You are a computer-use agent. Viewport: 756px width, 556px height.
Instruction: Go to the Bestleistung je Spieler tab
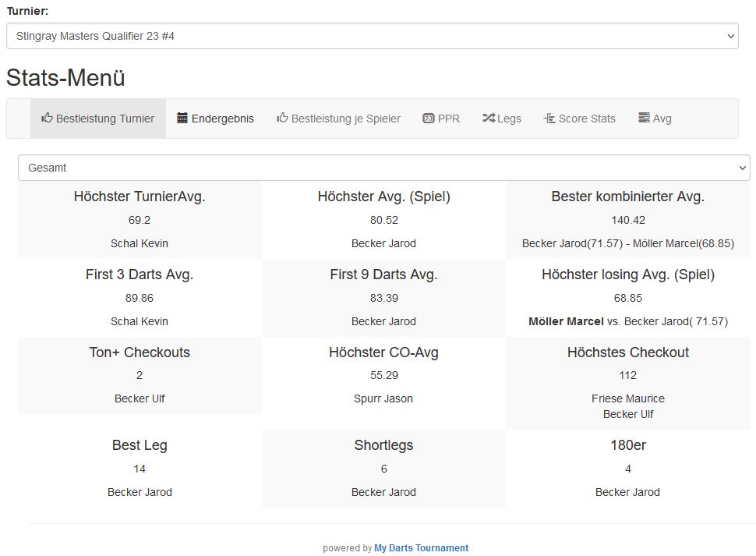coord(345,119)
